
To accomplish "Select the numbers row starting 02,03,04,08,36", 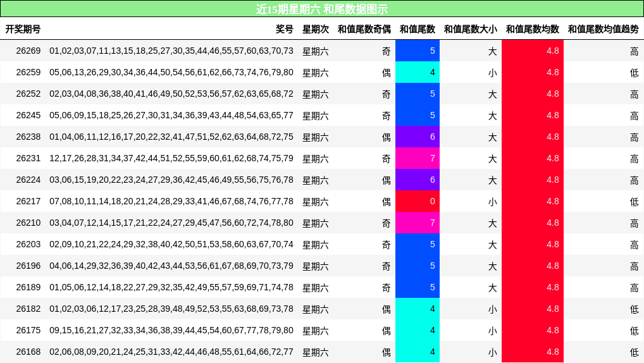I will coord(171,94).
